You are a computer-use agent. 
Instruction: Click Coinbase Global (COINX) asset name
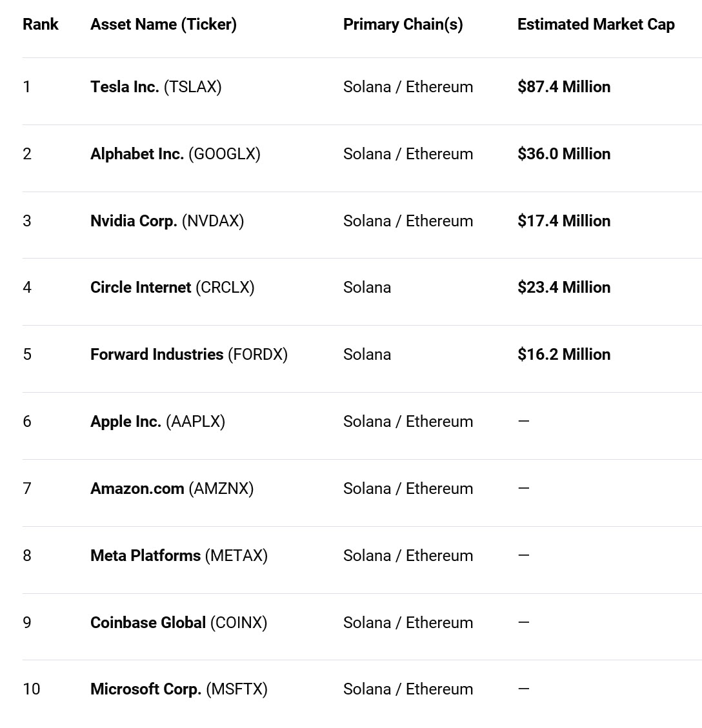coord(178,623)
